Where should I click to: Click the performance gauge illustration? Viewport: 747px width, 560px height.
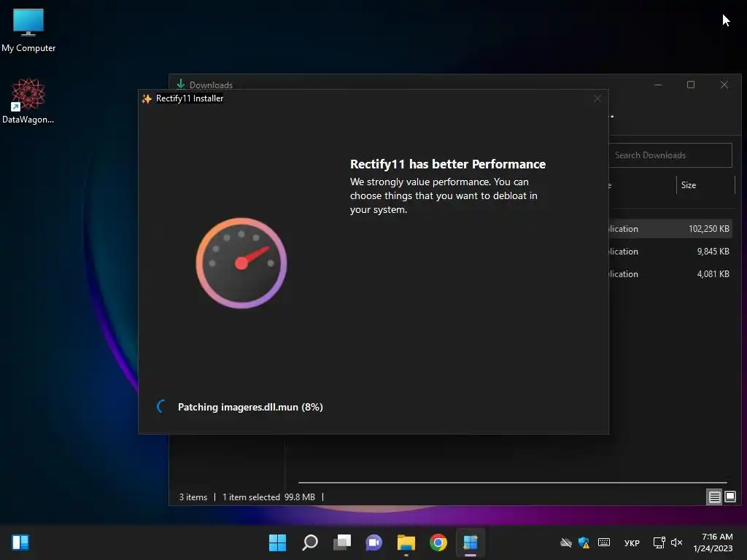click(x=241, y=262)
